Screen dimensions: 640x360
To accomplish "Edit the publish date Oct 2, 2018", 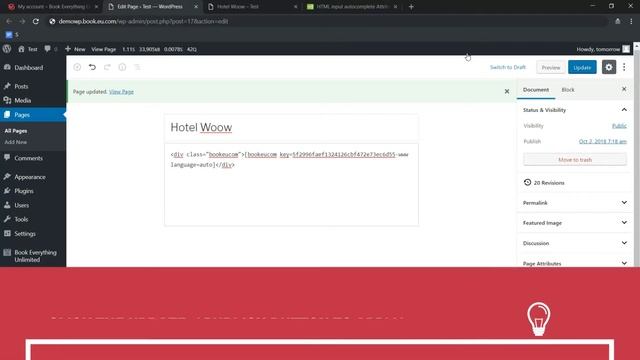I will click(602, 141).
